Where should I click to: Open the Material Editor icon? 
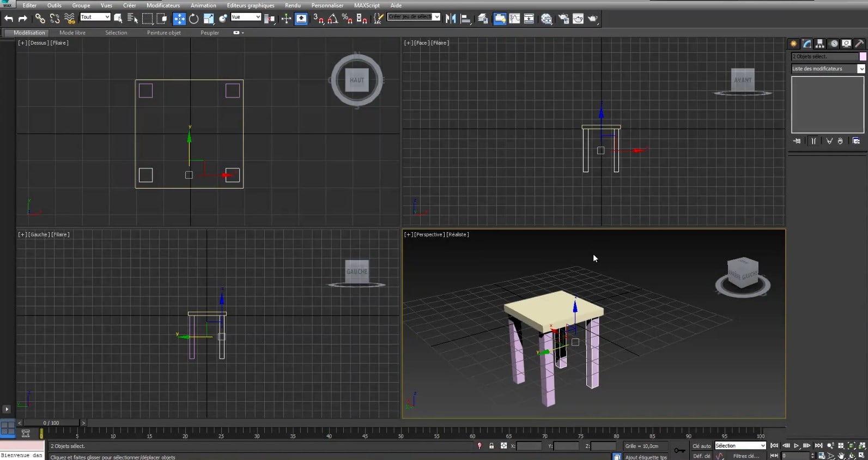tap(547, 19)
